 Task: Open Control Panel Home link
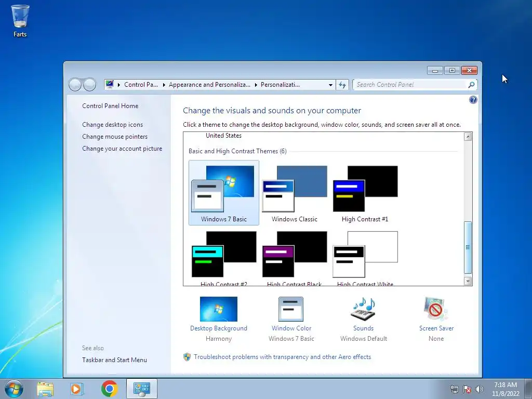[x=110, y=106]
